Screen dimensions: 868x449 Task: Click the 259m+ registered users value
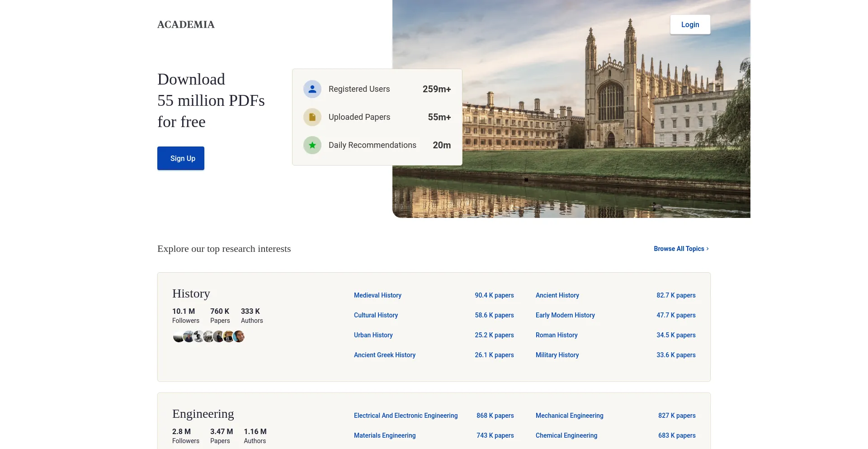tap(437, 89)
